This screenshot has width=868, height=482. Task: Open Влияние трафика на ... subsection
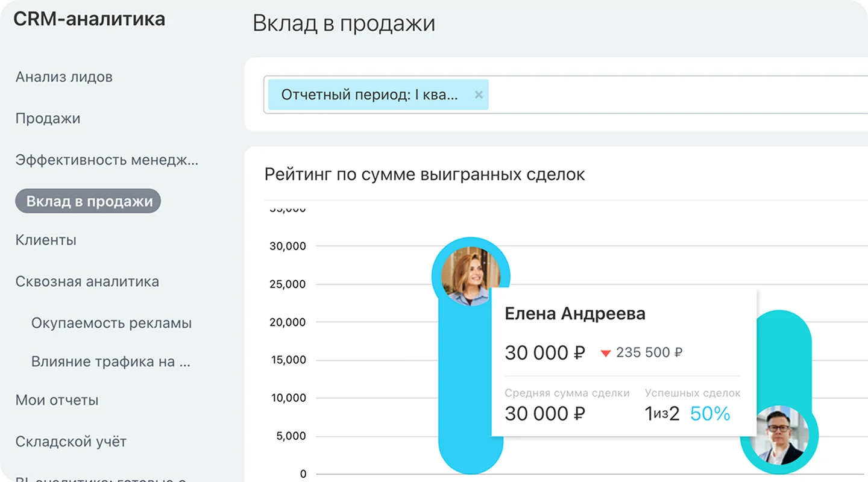[111, 362]
